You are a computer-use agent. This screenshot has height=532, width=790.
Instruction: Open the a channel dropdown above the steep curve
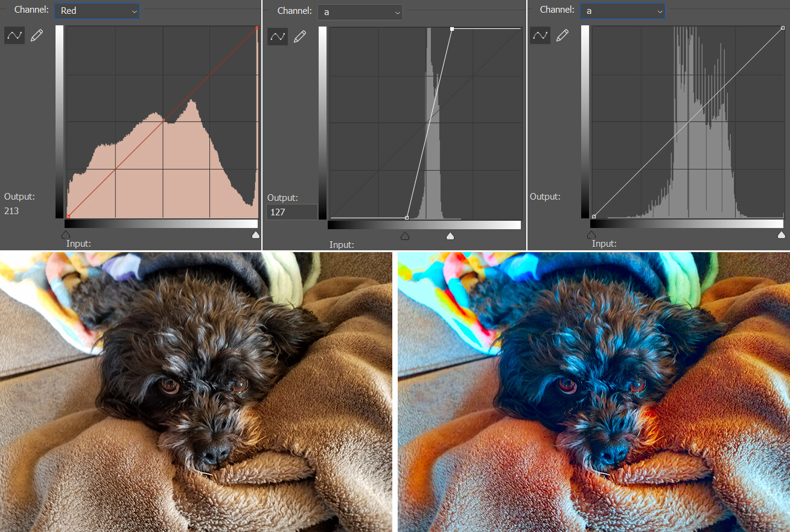(360, 12)
